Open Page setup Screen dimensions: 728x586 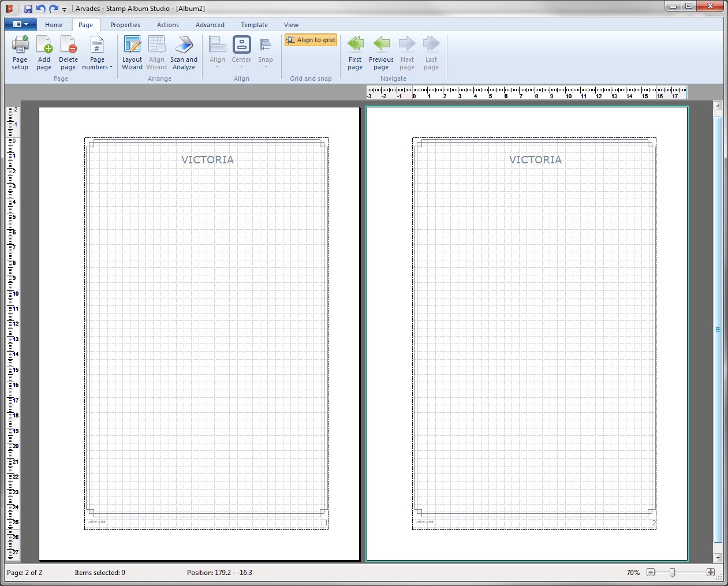[20, 53]
